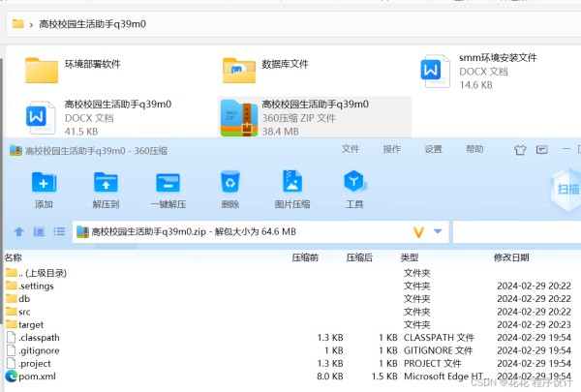Select the pom.xml file with Edge icon
This screenshot has width=581, height=392.
point(30,377)
